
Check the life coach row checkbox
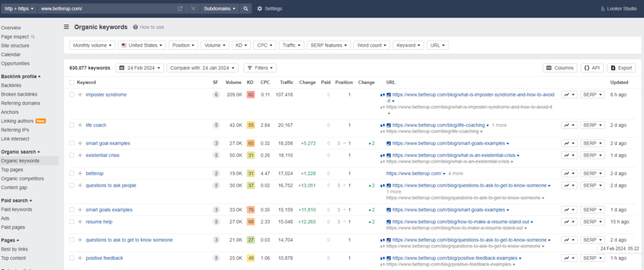coord(72,125)
